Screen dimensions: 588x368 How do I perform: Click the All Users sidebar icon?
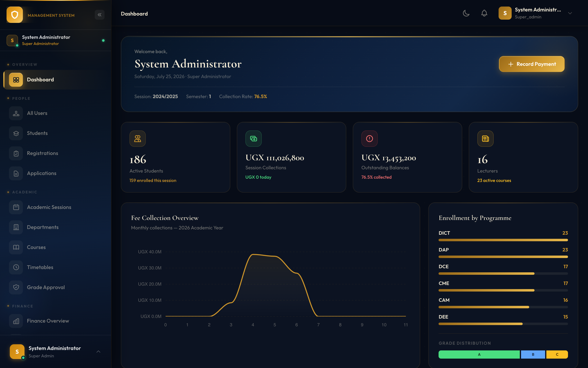[x=16, y=113]
